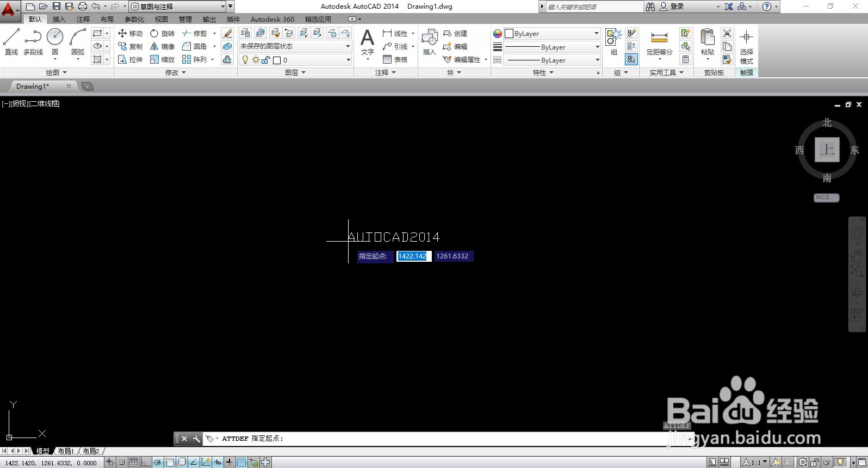
Task: Toggle Ortho Mode in status bar
Action: tap(146, 463)
